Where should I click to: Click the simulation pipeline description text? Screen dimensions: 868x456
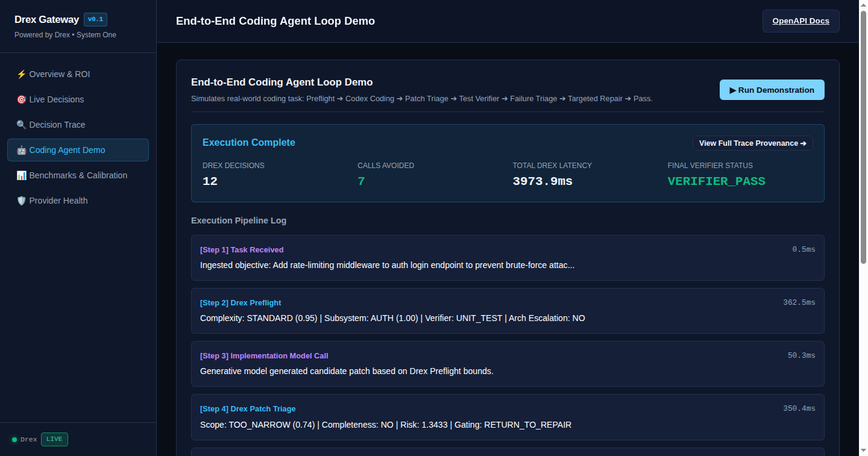click(x=422, y=98)
